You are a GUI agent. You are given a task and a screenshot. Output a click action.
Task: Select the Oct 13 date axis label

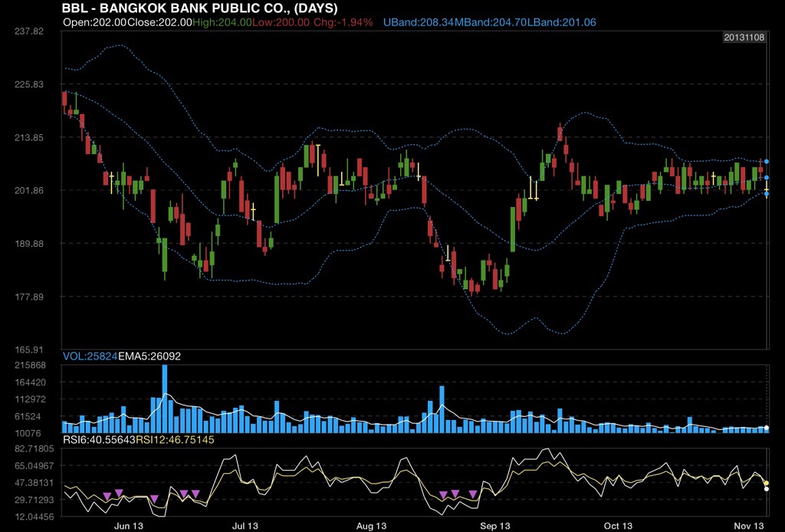[x=618, y=526]
